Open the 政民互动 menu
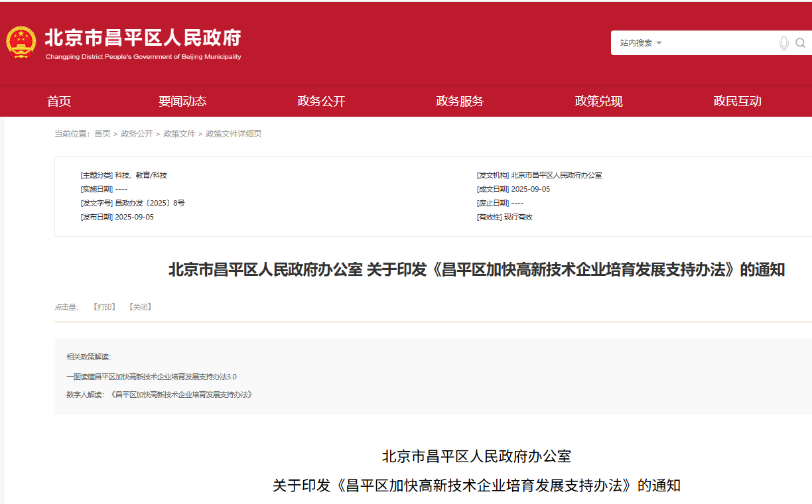Image resolution: width=812 pixels, height=504 pixels. pos(737,101)
